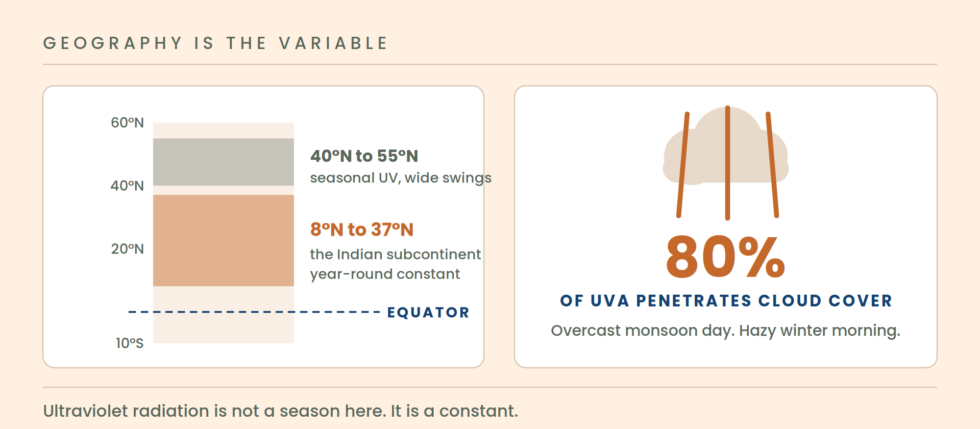The image size is (980, 429).
Task: Click the 20°N axis label
Action: tap(127, 249)
